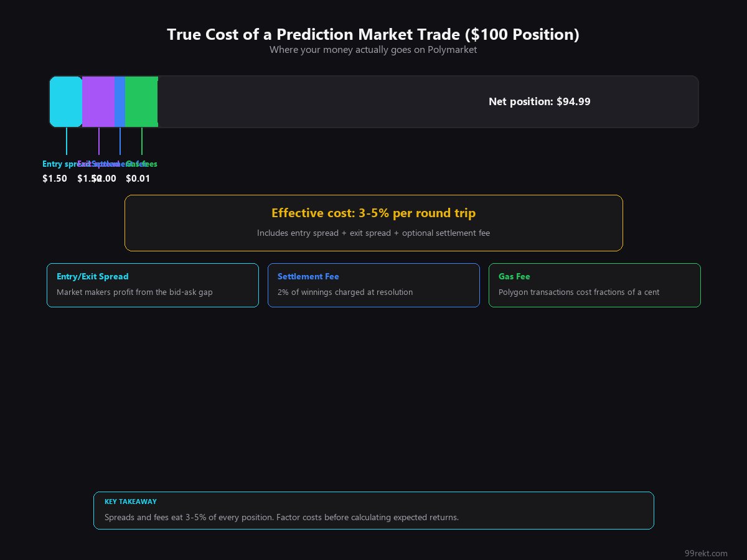The image size is (747, 560).
Task: Click the True Cost of a Prediction Market Trade title
Action: [x=373, y=35]
